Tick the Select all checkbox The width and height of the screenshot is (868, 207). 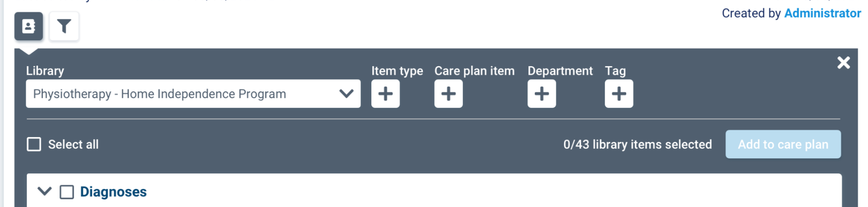(x=34, y=144)
